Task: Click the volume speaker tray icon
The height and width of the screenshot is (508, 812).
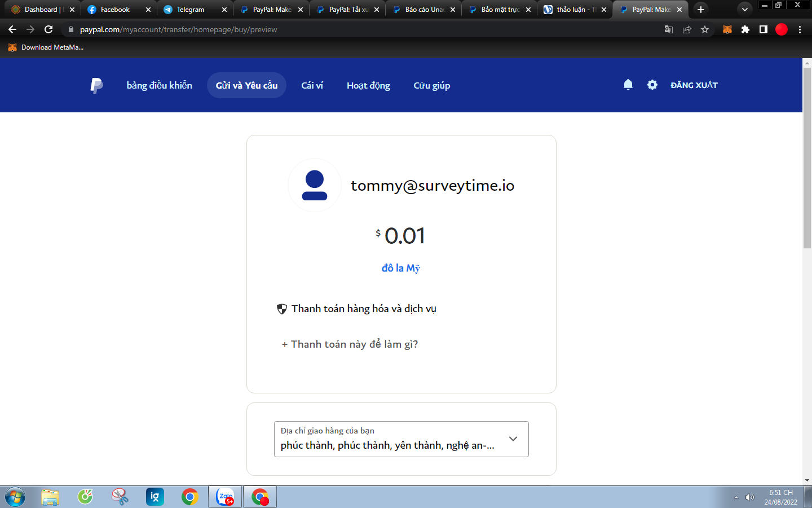Action: pos(749,497)
